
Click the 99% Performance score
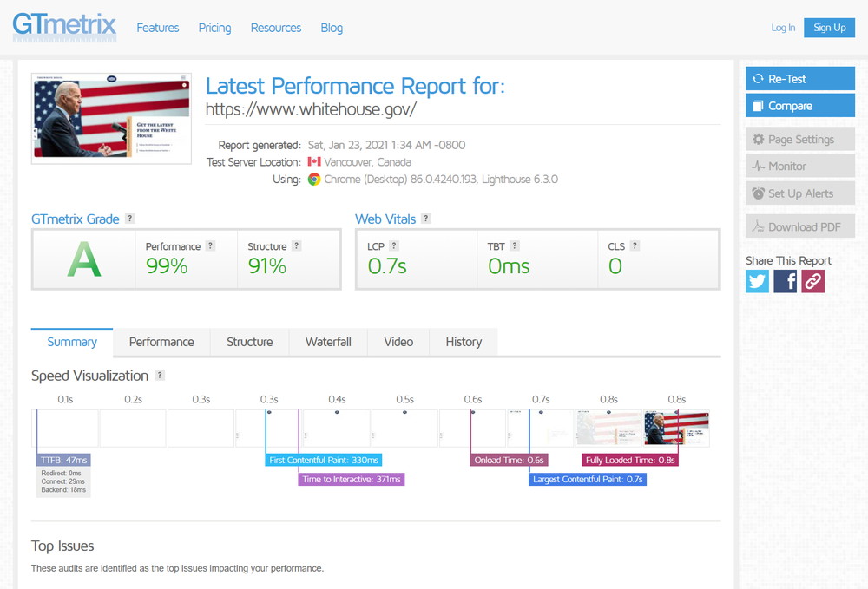coord(167,266)
